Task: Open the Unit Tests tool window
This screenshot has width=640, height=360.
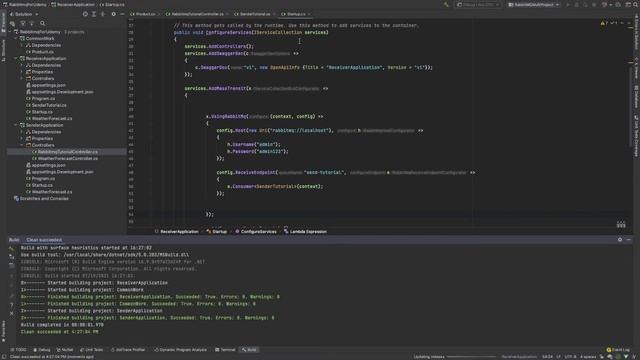Action: 92,350
